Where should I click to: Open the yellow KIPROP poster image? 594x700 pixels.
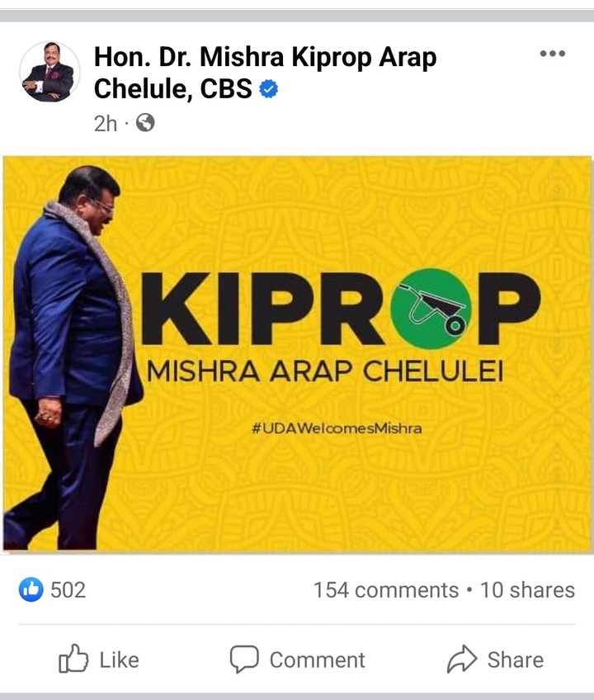pyautogui.click(x=297, y=354)
